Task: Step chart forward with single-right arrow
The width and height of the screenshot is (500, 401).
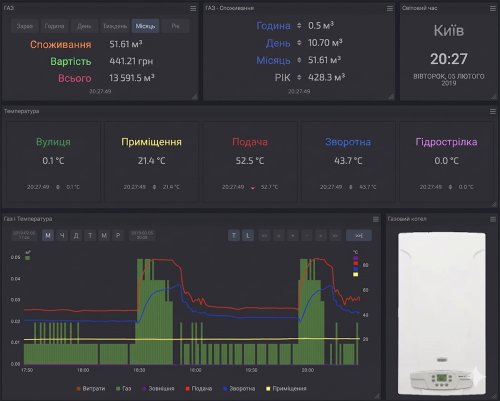Action: (321, 236)
